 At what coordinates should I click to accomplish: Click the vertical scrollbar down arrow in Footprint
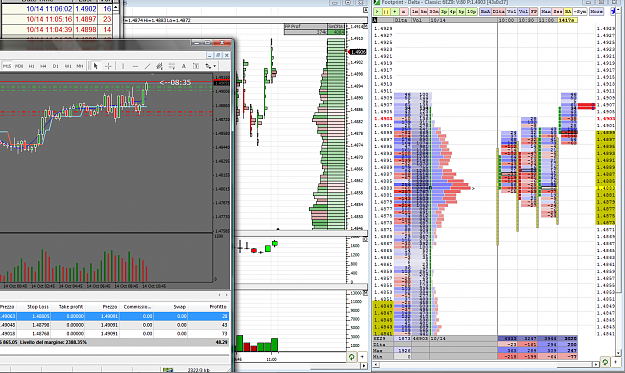(x=619, y=353)
